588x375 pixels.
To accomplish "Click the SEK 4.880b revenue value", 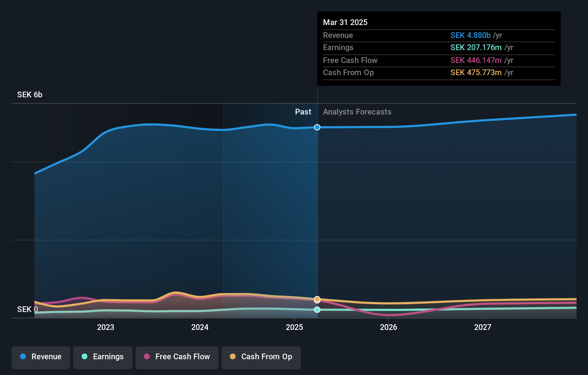I will [470, 35].
